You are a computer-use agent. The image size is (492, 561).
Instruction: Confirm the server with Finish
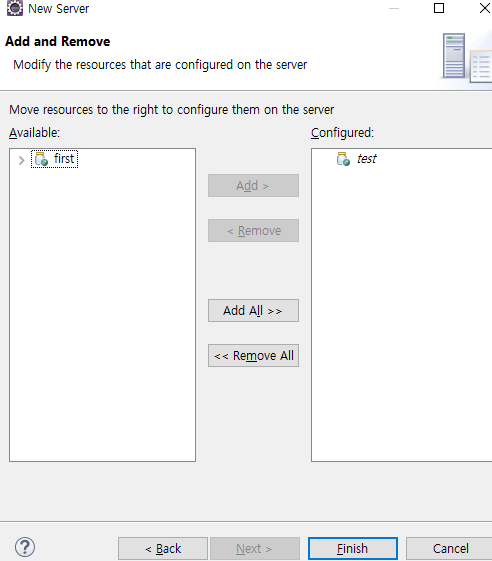[353, 548]
